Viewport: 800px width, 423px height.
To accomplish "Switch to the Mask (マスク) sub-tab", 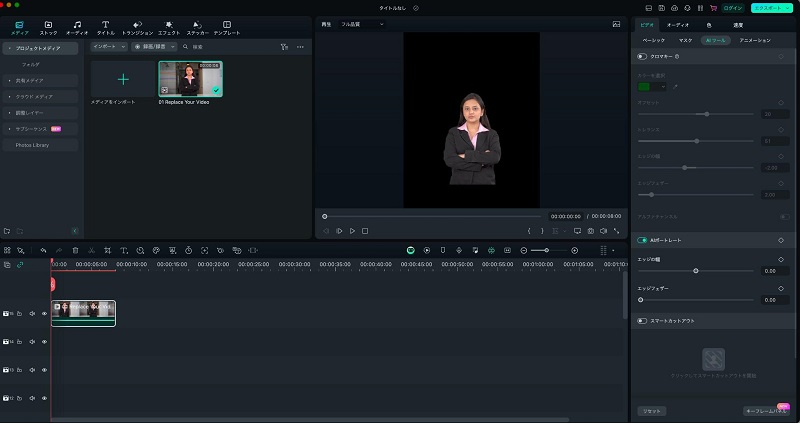I will click(x=685, y=40).
